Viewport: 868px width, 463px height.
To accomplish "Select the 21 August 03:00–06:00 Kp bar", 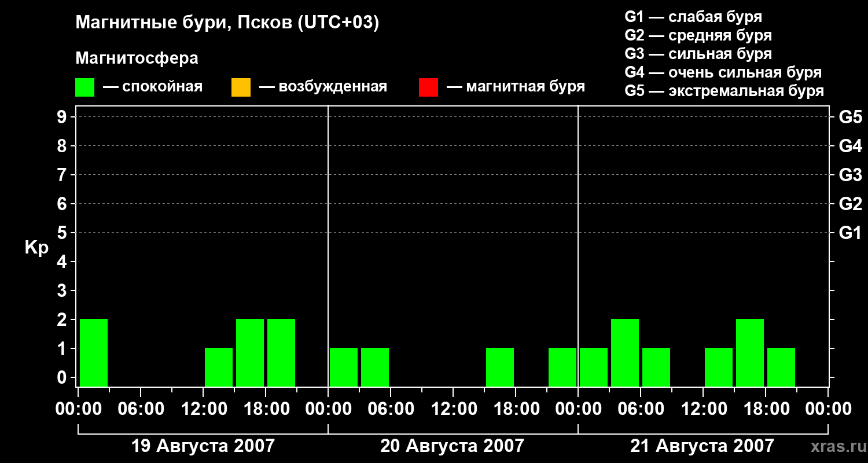I will click(x=625, y=352).
